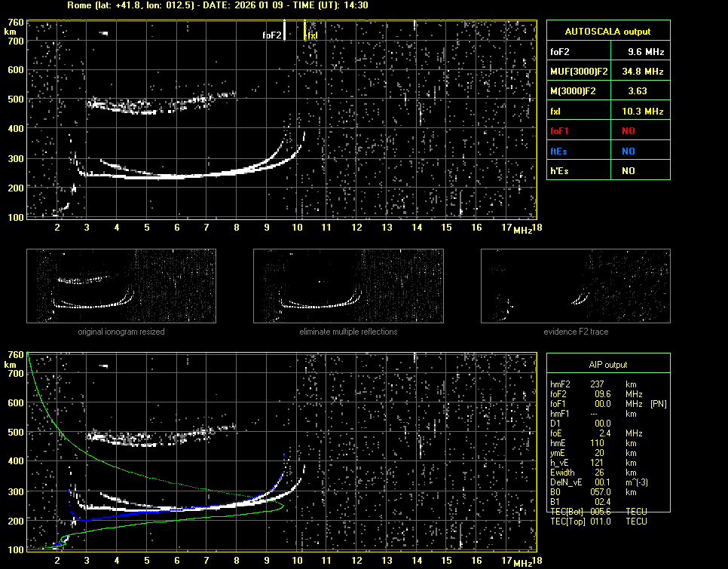Click the red foF1 label in the table
This screenshot has height=569, width=728.
click(560, 131)
